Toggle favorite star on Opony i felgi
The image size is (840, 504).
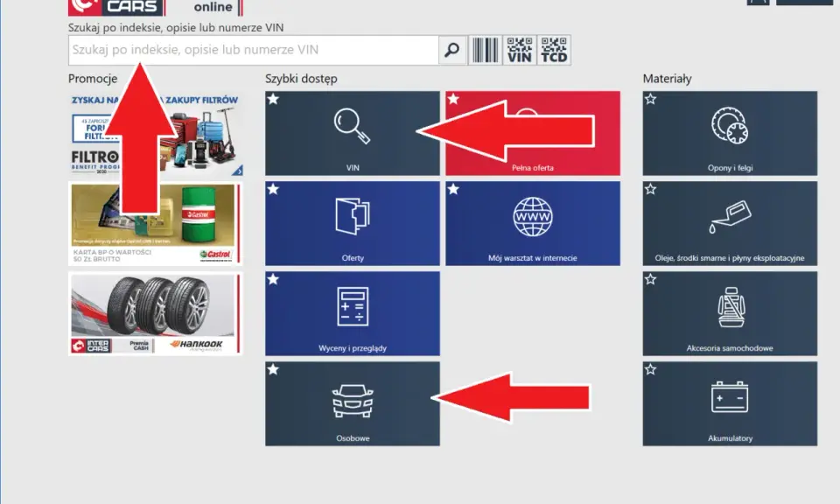click(650, 99)
